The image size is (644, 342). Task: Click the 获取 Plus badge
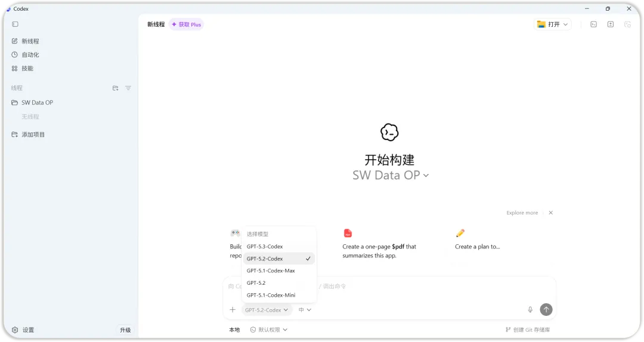pos(187,24)
